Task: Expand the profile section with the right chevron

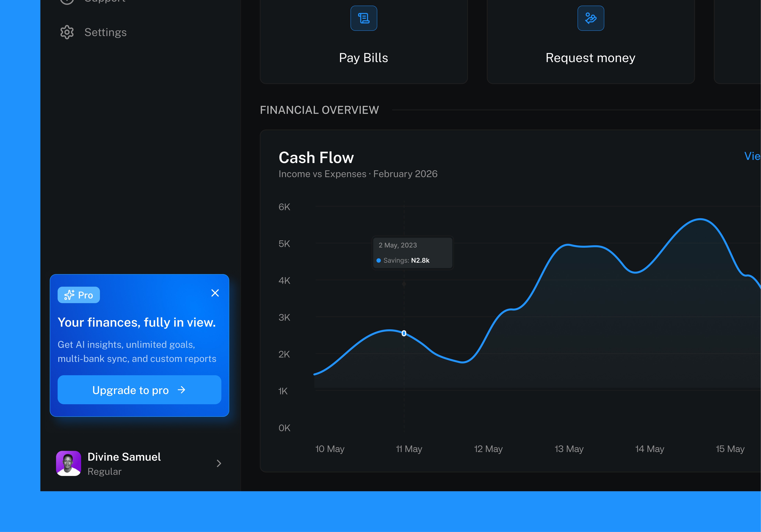Action: coord(219,463)
